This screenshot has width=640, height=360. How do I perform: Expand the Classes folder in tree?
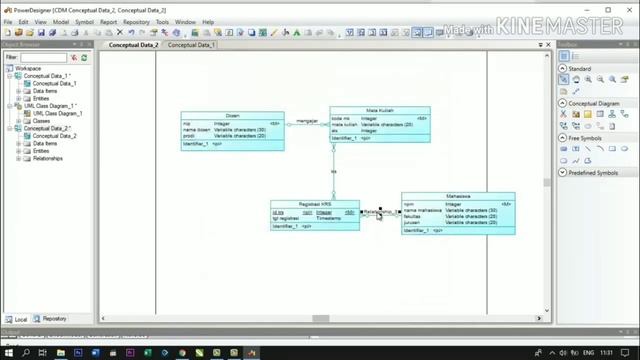pyautogui.click(x=18, y=121)
